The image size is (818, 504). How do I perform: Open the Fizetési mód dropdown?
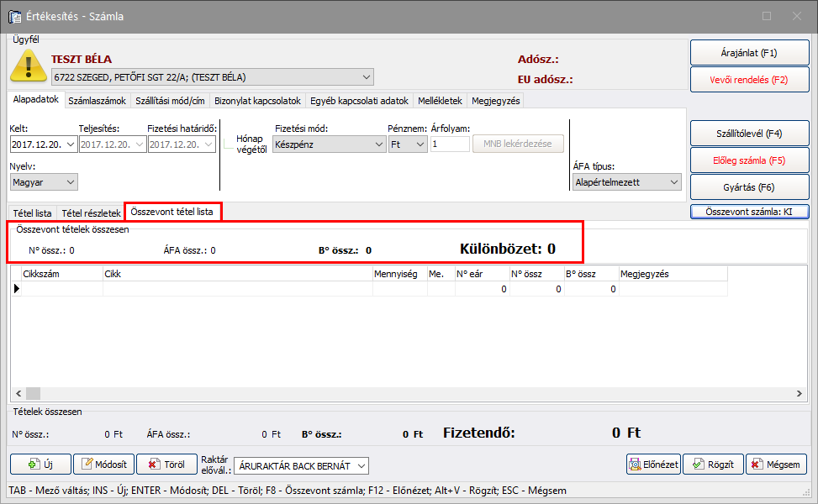click(x=329, y=144)
